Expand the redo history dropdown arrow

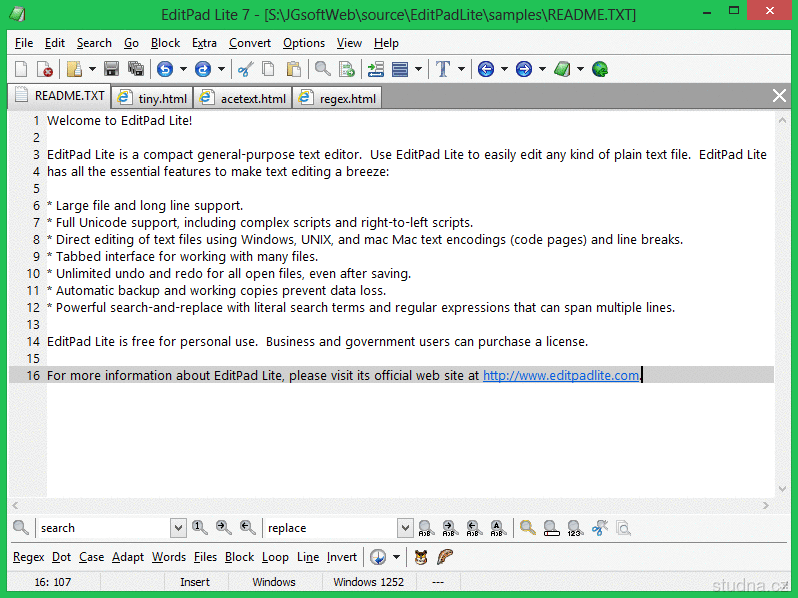pyautogui.click(x=221, y=69)
